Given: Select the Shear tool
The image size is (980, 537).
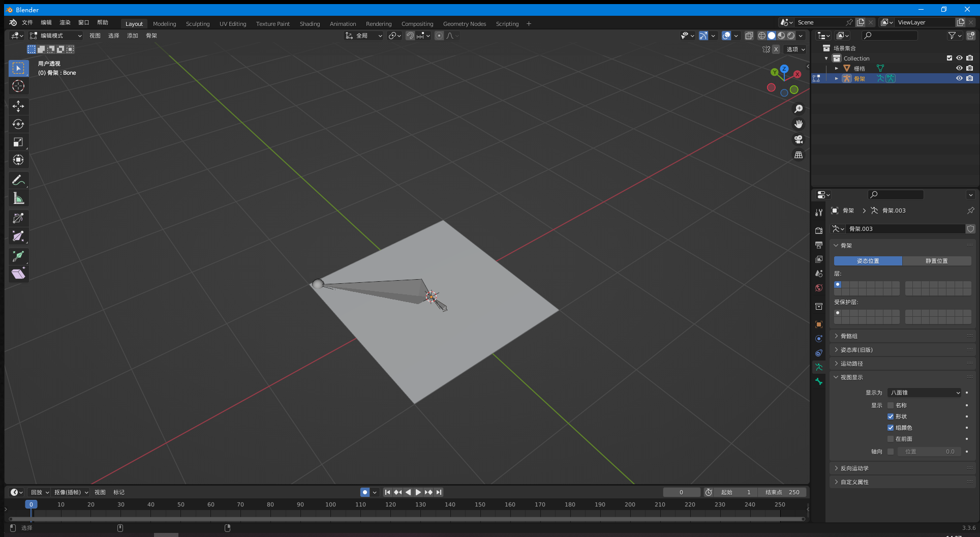Looking at the screenshot, I should pos(18,274).
